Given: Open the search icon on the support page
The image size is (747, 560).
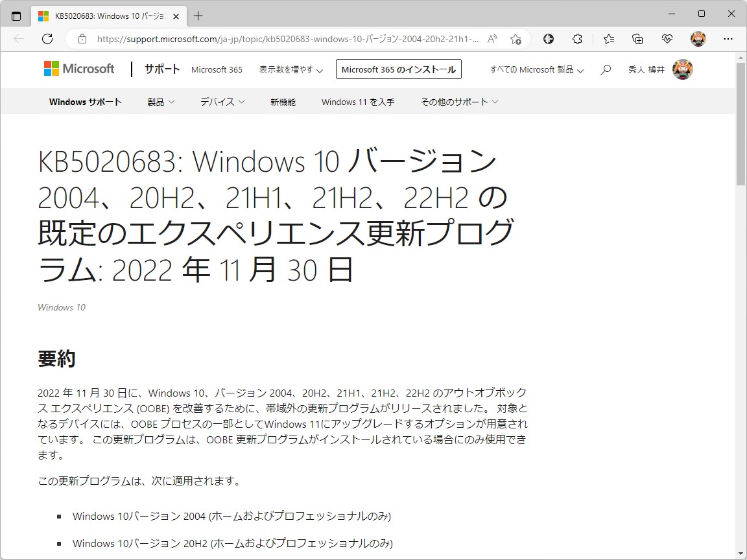Looking at the screenshot, I should [605, 69].
